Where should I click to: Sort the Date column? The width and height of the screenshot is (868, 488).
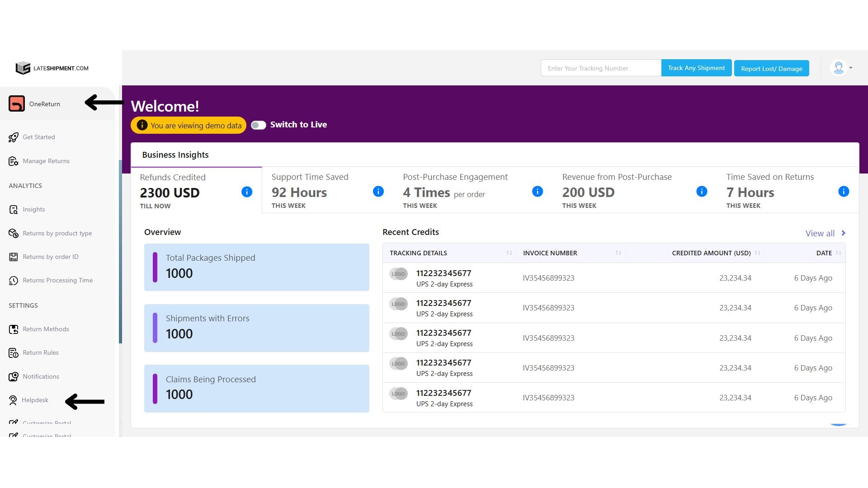point(838,253)
